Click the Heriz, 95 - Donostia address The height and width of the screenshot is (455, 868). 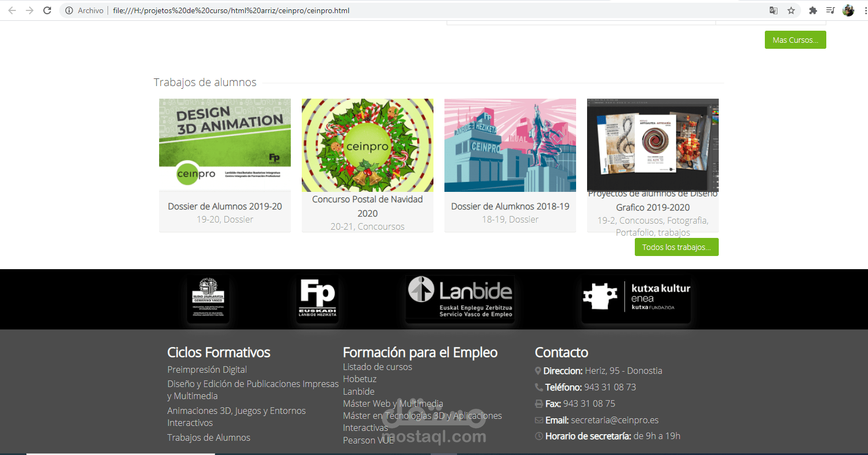pyautogui.click(x=623, y=371)
